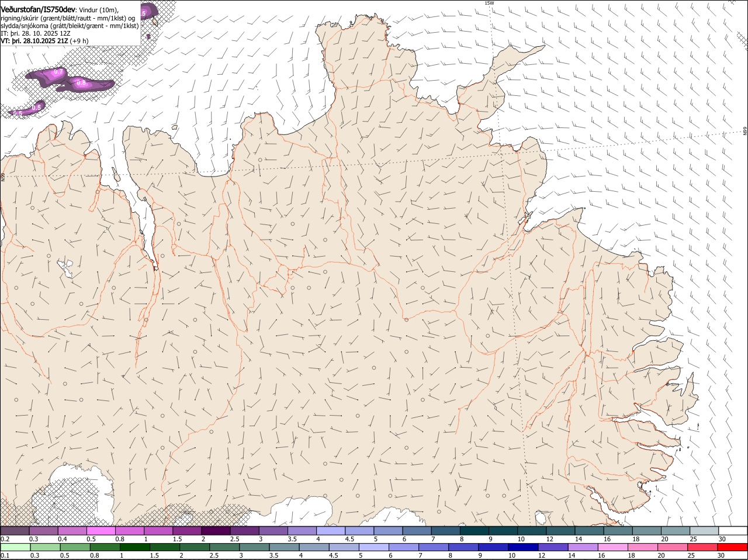This screenshot has height=560, width=748.
Task: Select bottom legend red swatch at 30
Action: click(x=732, y=547)
